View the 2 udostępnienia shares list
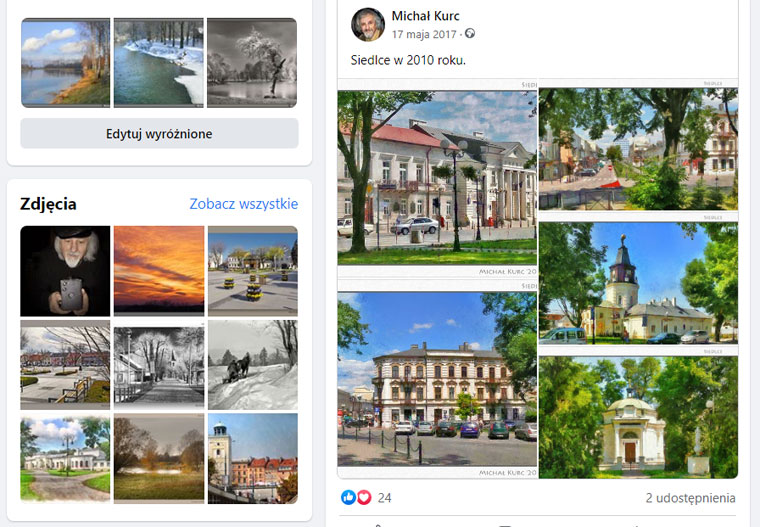 tap(690, 498)
